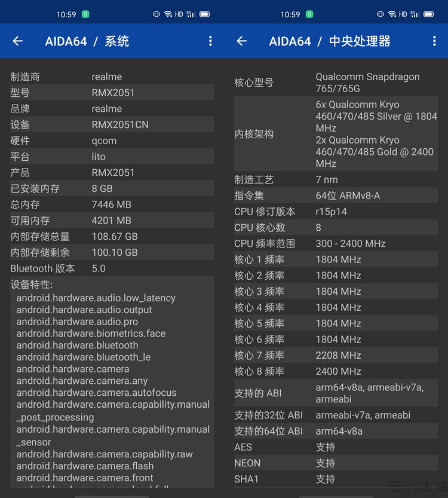Select the 核心 4 频率 row
This screenshot has width=448, height=498.
pyautogui.click(x=336, y=307)
